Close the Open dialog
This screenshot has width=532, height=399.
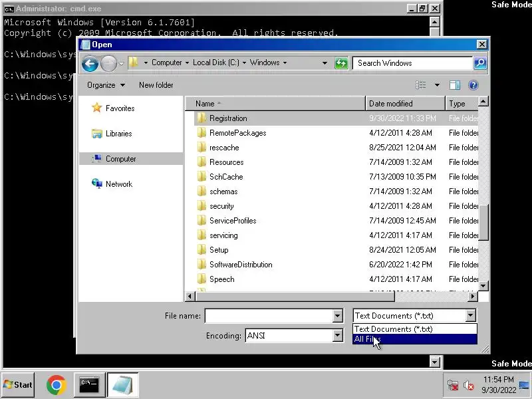click(x=481, y=45)
